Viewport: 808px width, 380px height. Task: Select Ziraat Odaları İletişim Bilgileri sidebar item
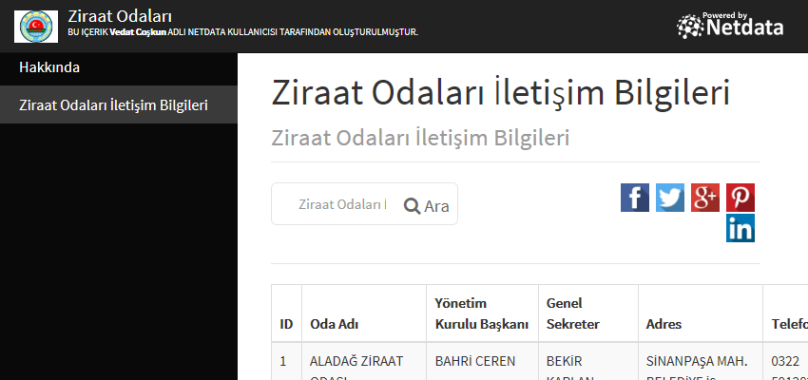pos(119,105)
